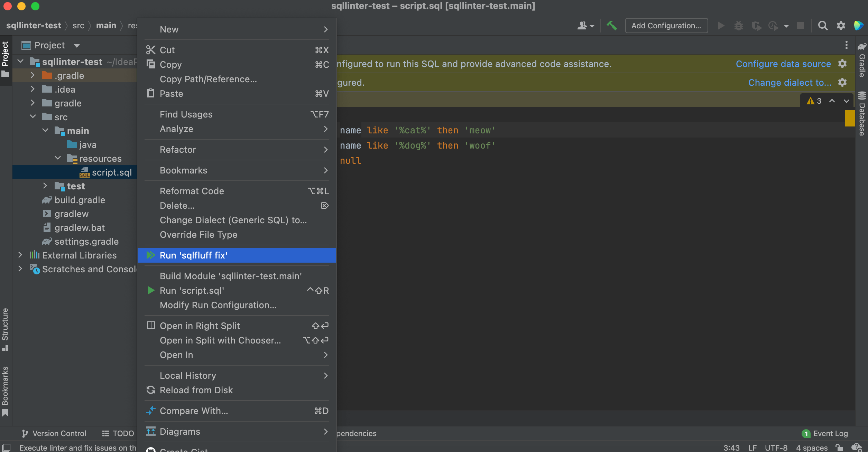Open the Project view dropdown

77,45
